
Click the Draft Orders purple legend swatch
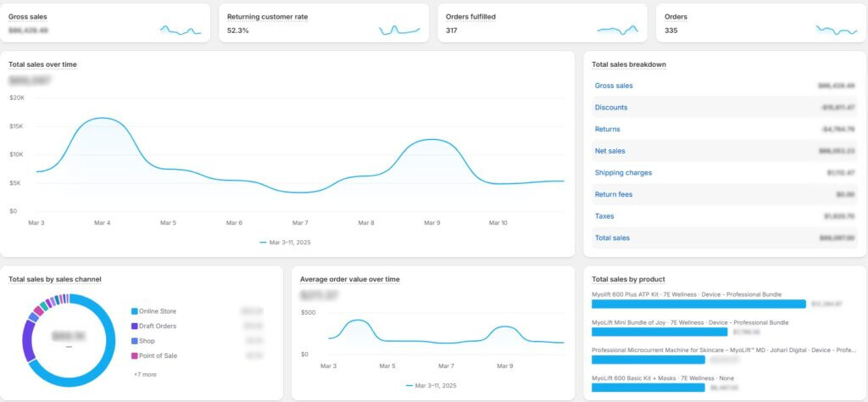click(134, 327)
